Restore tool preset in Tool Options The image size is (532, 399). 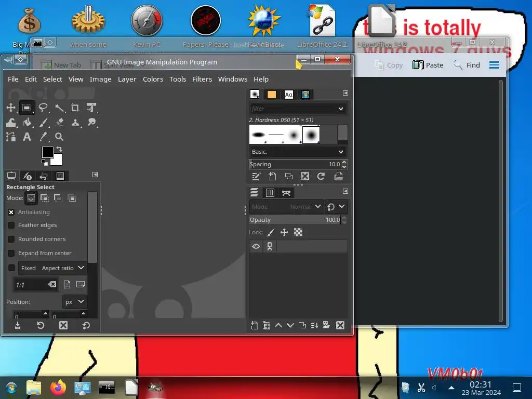pyautogui.click(x=41, y=325)
